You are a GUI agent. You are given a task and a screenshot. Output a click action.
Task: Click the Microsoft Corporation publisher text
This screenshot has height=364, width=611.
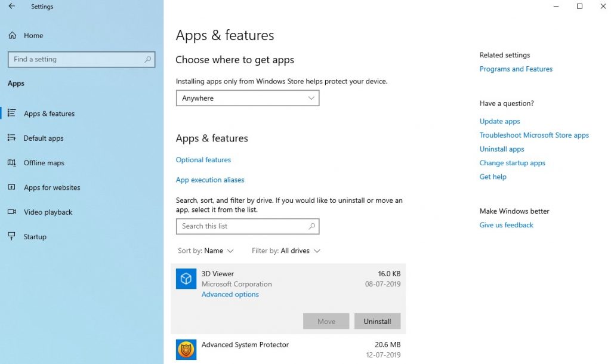236,284
